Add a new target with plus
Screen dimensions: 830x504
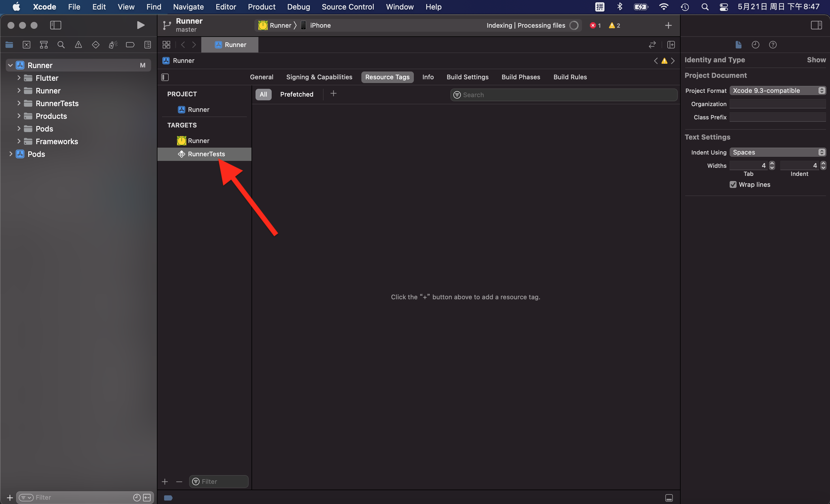coord(165,482)
